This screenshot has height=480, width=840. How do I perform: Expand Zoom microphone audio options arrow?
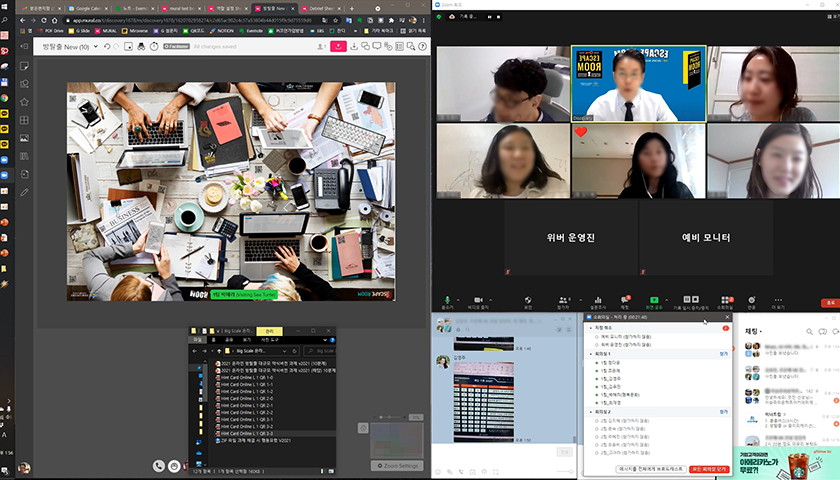pyautogui.click(x=459, y=300)
